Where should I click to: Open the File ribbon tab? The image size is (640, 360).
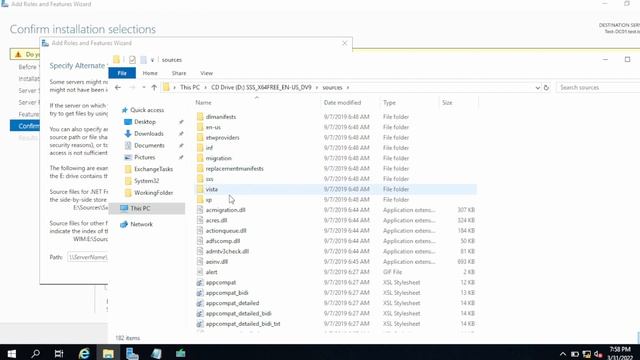(x=122, y=73)
